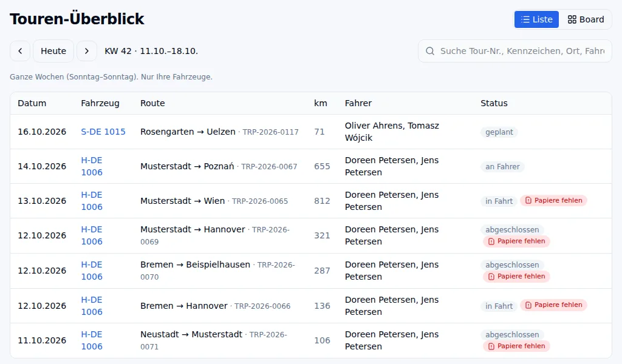This screenshot has width=622, height=364.
Task: Click the geplant status badge
Action: coord(499,132)
